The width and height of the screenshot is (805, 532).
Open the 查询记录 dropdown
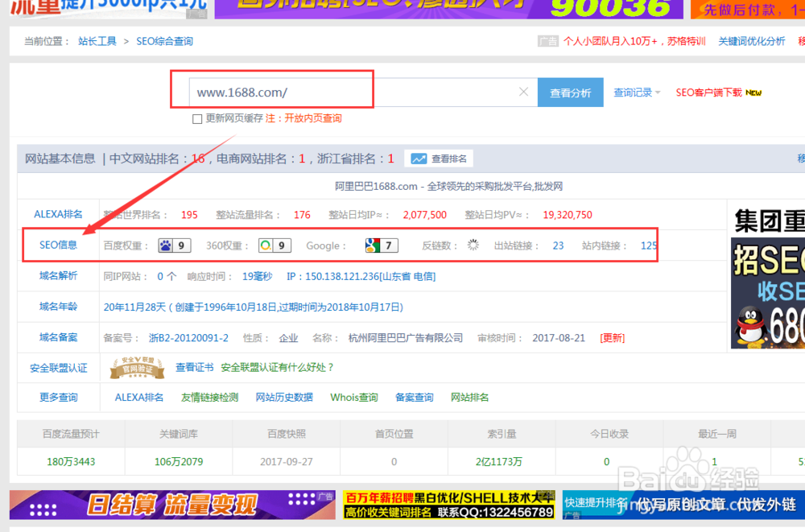click(x=637, y=93)
